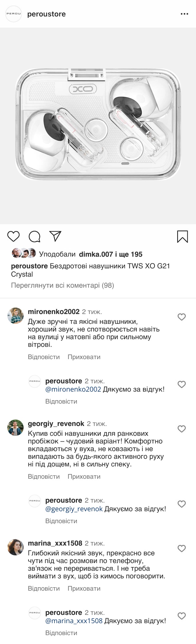Like mironenko2002's comment
The image size is (196, 644).
(182, 317)
